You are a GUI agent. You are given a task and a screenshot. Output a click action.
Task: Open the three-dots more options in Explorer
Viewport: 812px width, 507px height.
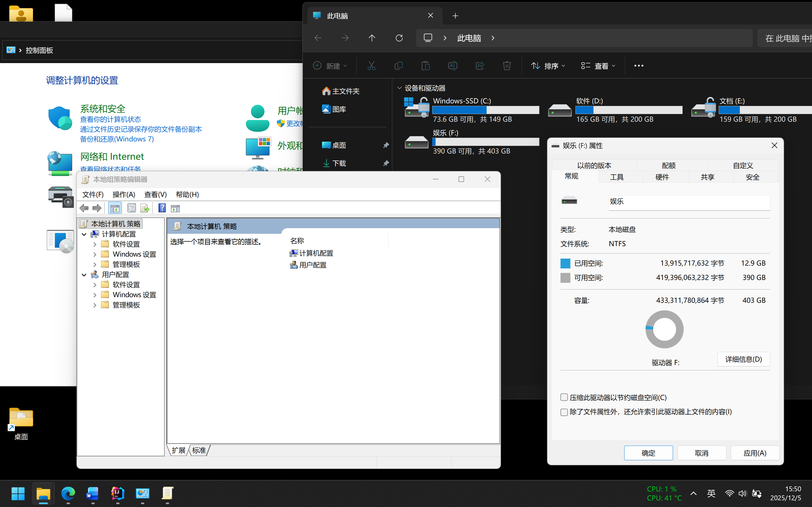639,66
